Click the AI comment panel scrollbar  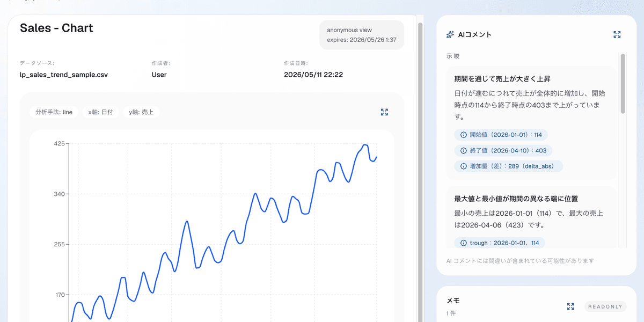[623, 83]
